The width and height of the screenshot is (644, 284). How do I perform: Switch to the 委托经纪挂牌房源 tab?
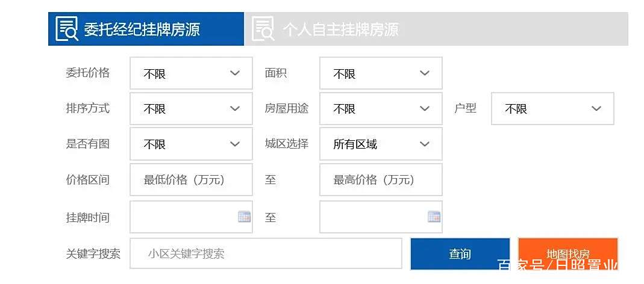click(x=146, y=29)
